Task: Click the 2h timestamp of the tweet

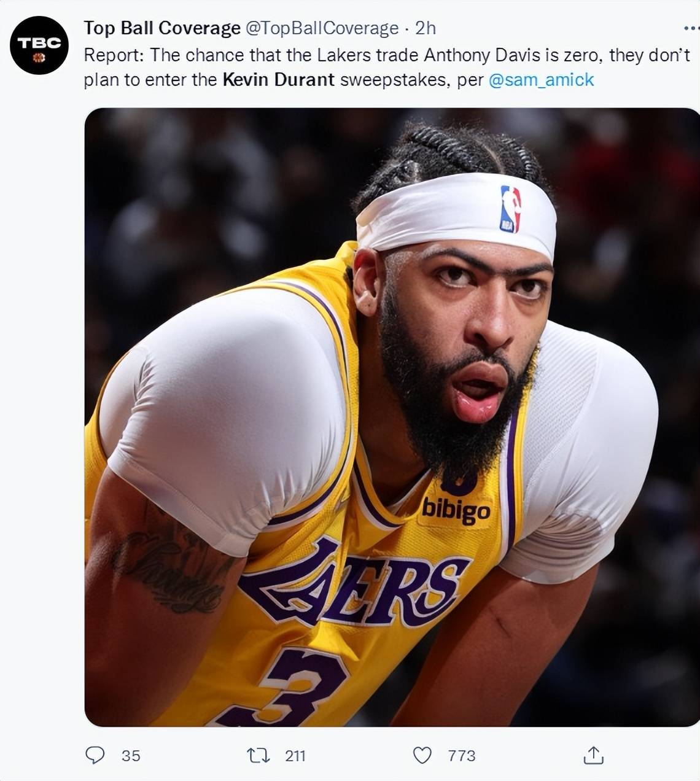Action: [425, 28]
